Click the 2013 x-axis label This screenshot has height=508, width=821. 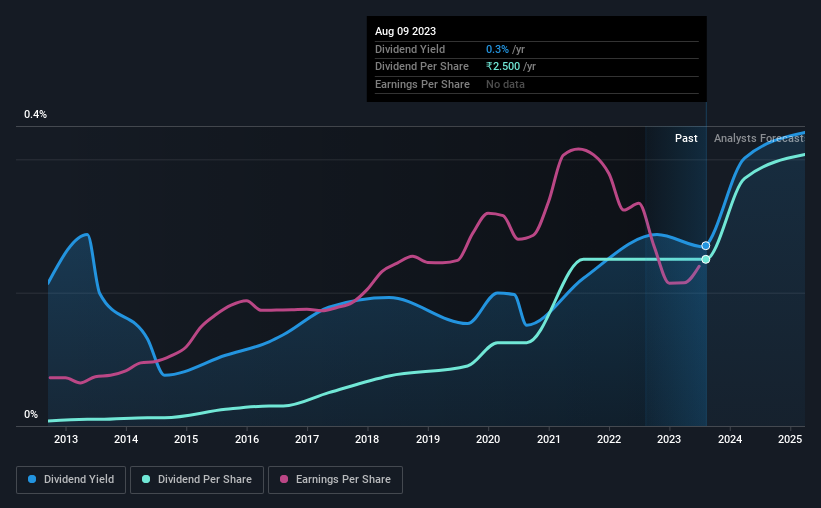click(x=65, y=439)
